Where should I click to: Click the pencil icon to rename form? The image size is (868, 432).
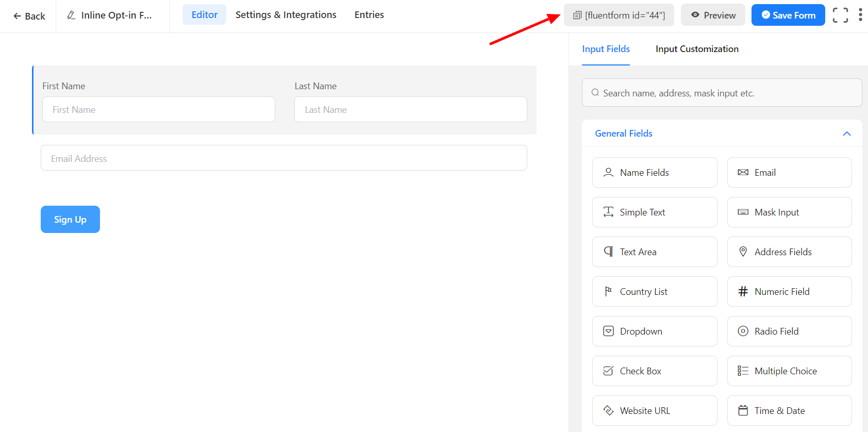pyautogui.click(x=72, y=15)
